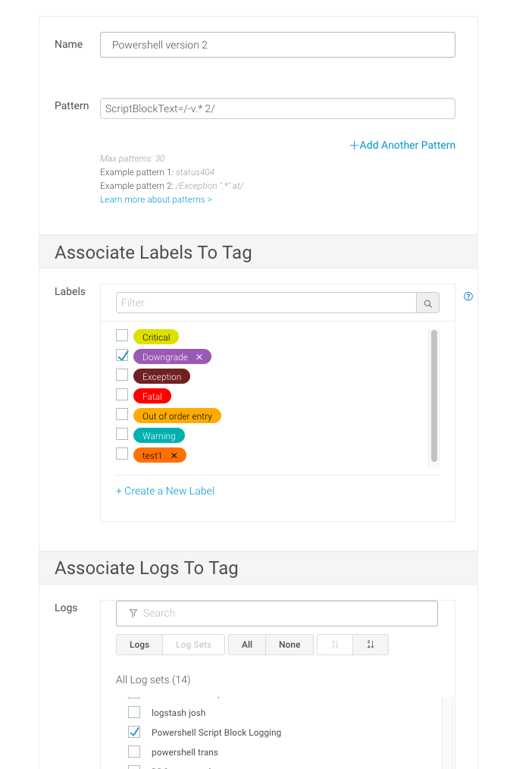Switch to the Logs tab
532x769 pixels.
point(139,645)
